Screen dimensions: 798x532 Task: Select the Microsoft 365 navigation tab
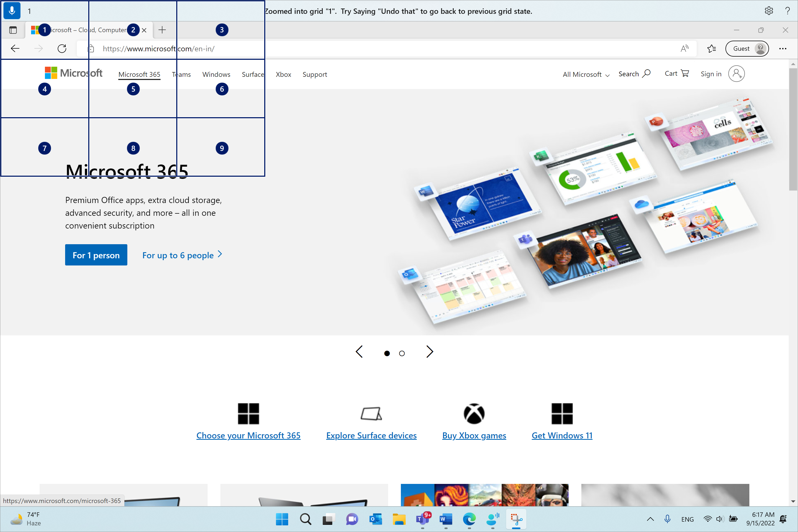139,74
